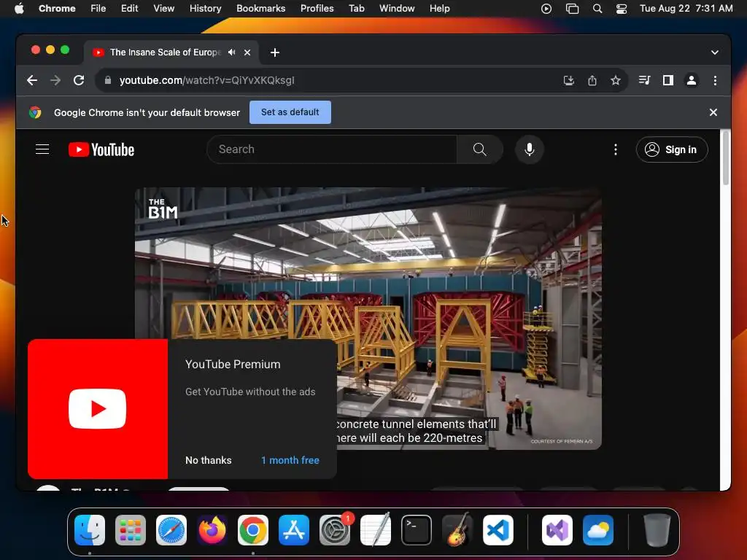Close the YouTube tab
The image size is (747, 560).
[x=247, y=52]
